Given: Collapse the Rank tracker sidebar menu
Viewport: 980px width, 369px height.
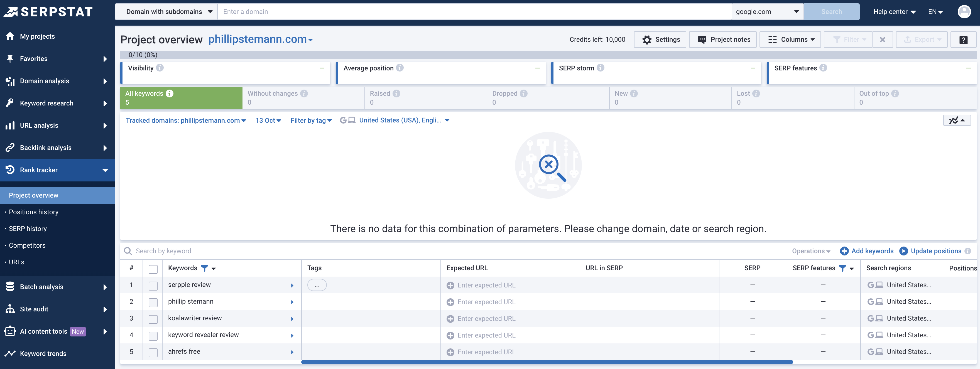Looking at the screenshot, I should click(57, 170).
